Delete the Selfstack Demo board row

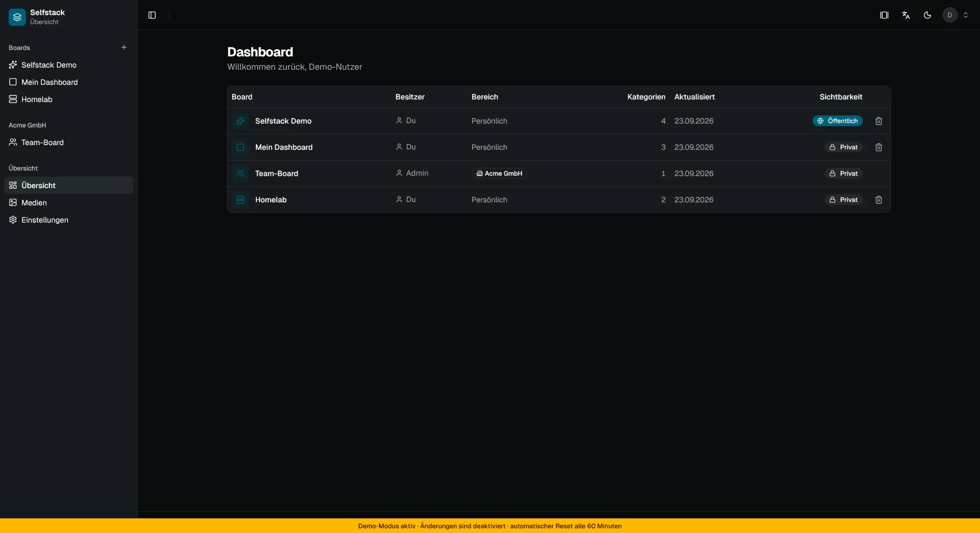coord(879,121)
